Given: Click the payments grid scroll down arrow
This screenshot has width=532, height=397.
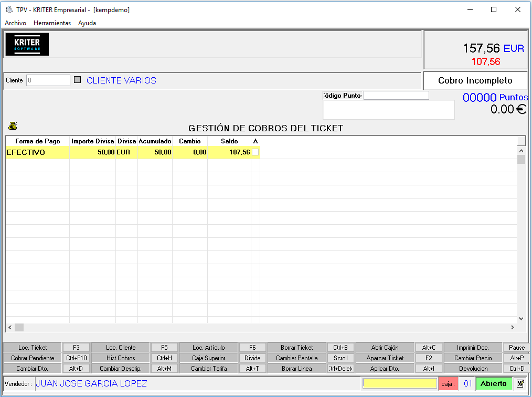Looking at the screenshot, I should [521, 319].
